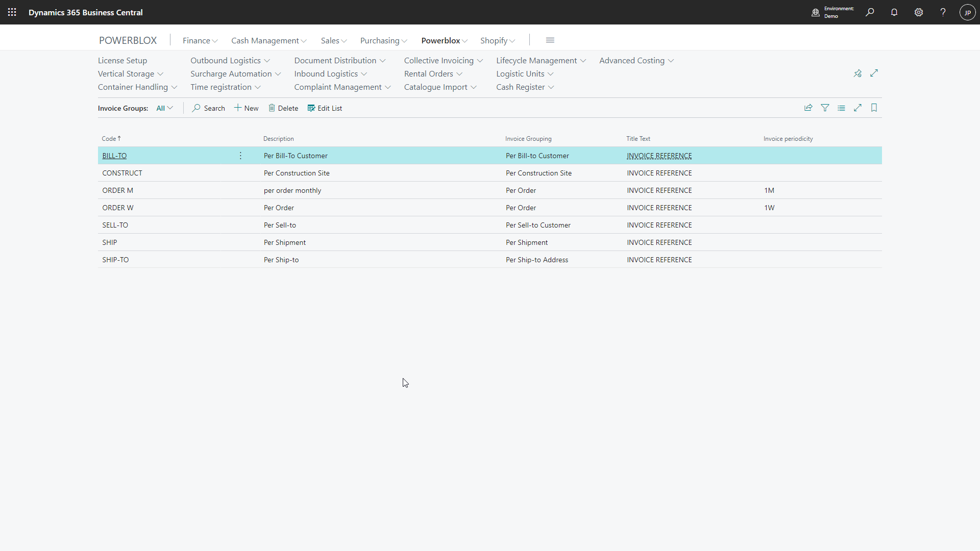Select the Edit List button
980x551 pixels.
(x=325, y=108)
